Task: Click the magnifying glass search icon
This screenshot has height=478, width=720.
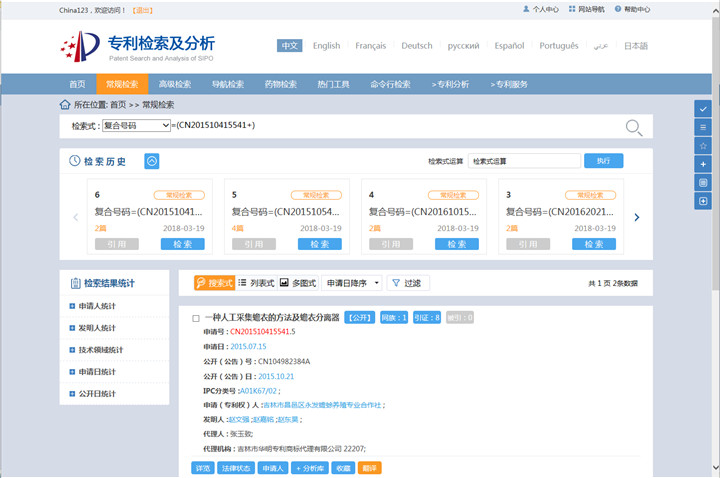Action: pos(633,127)
